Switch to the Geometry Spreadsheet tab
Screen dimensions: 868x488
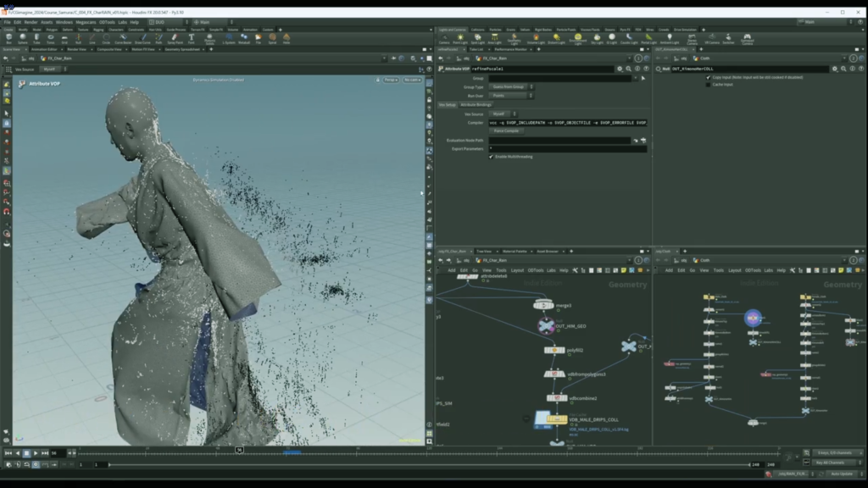tap(182, 49)
